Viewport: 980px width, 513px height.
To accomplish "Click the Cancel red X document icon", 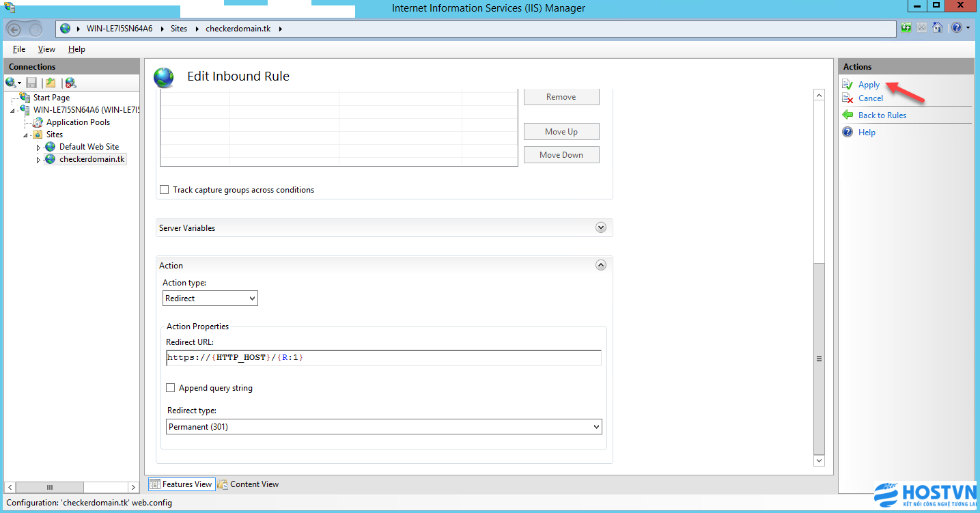I will click(848, 98).
